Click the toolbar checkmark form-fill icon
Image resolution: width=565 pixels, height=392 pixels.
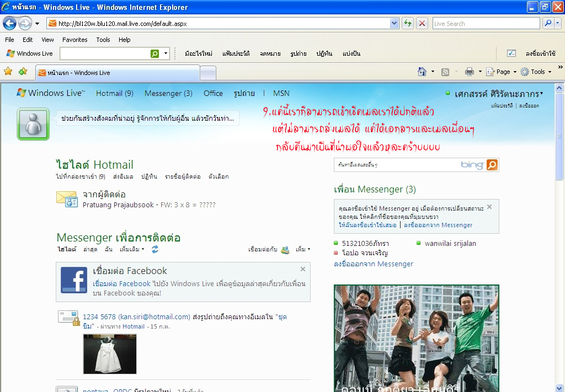511,53
